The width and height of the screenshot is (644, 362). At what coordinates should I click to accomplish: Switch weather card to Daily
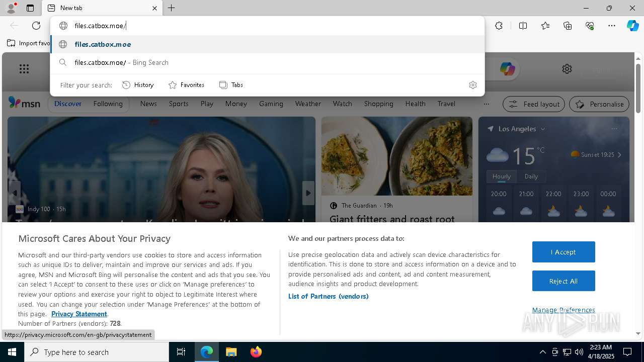point(531,176)
